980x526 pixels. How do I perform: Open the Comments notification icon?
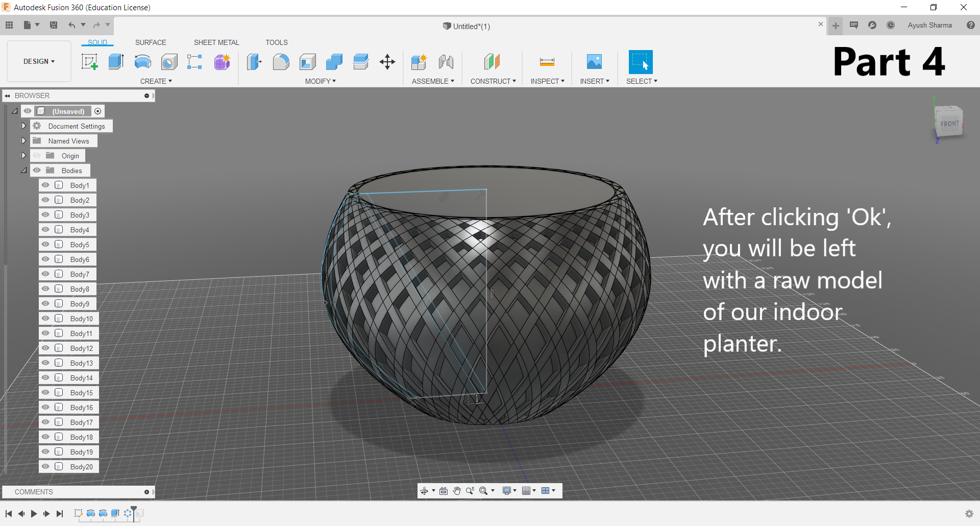point(854,25)
